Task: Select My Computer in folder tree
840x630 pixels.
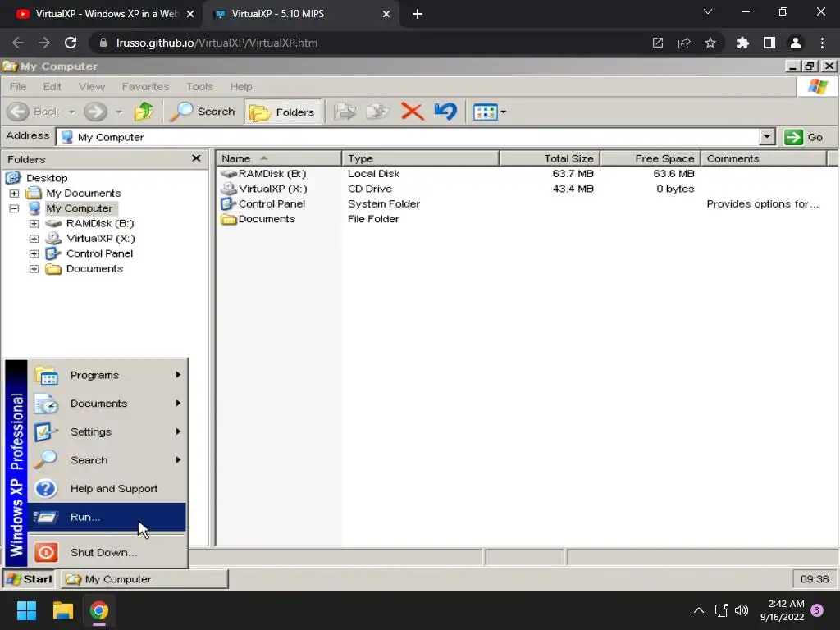Action: [x=80, y=208]
